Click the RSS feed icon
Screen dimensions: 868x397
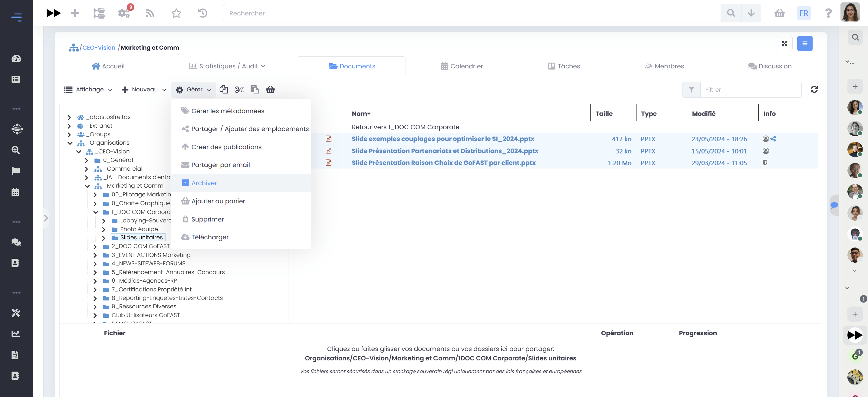tap(150, 13)
